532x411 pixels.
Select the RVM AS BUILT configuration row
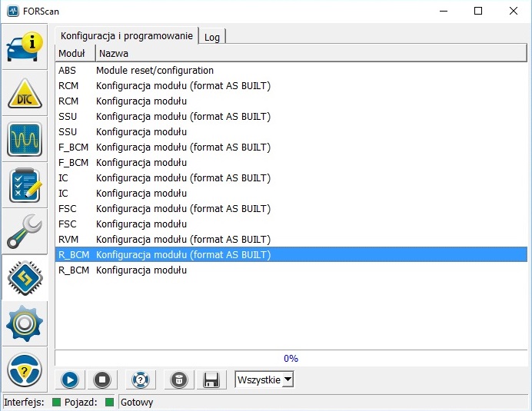(x=182, y=240)
